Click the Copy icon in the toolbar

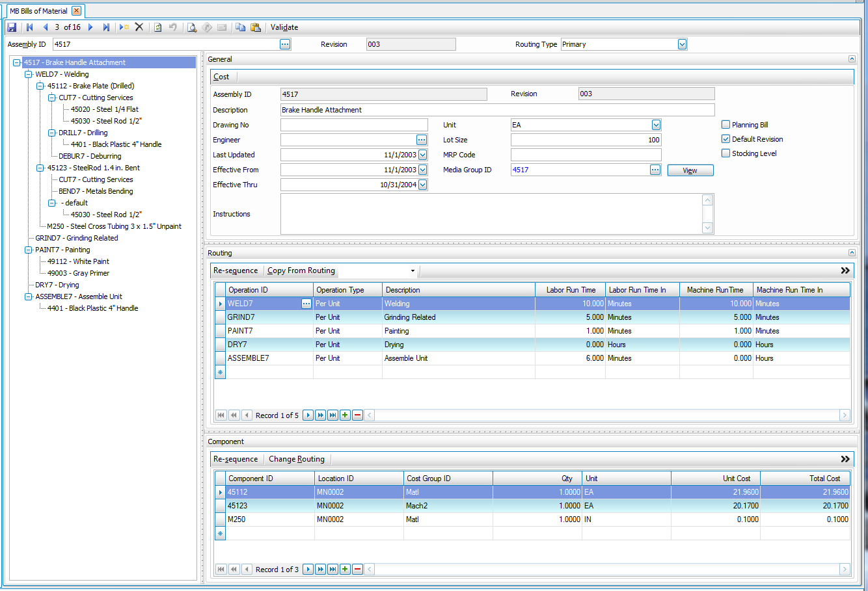point(240,27)
